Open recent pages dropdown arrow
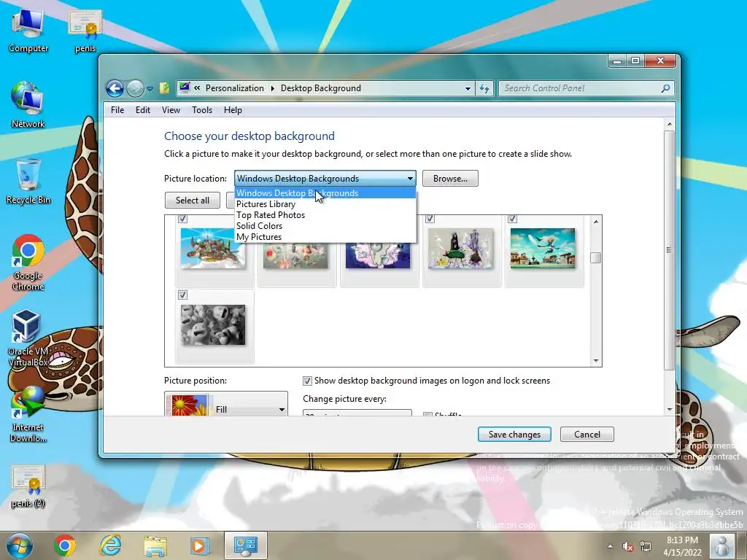Screen dimensions: 747x560 pyautogui.click(x=150, y=88)
